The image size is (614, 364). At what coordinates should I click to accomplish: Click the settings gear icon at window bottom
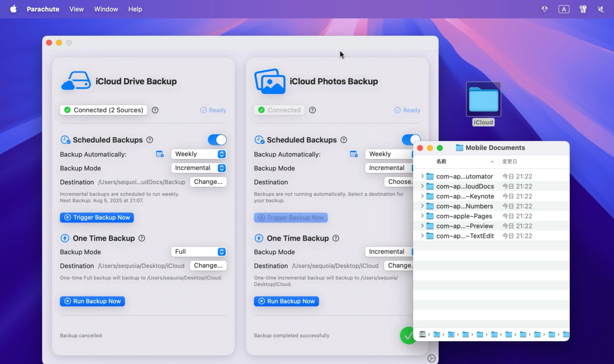pos(431,359)
